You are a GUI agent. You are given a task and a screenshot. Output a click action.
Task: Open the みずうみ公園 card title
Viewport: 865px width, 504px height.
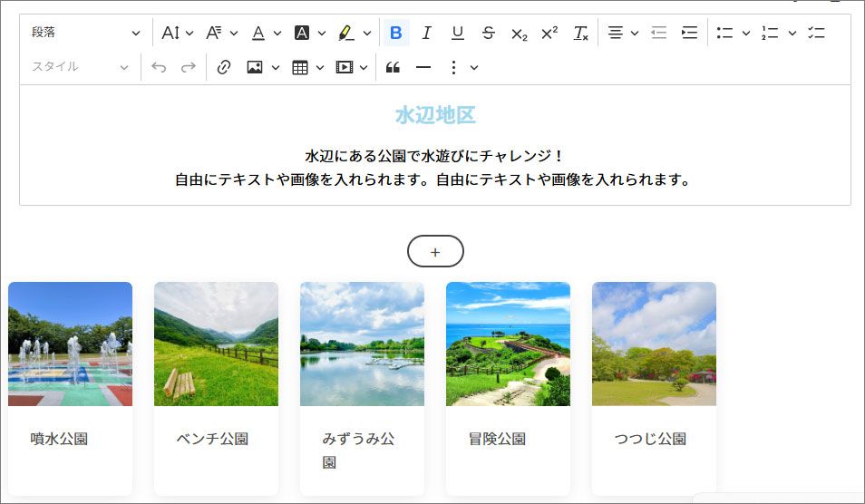pyautogui.click(x=358, y=451)
